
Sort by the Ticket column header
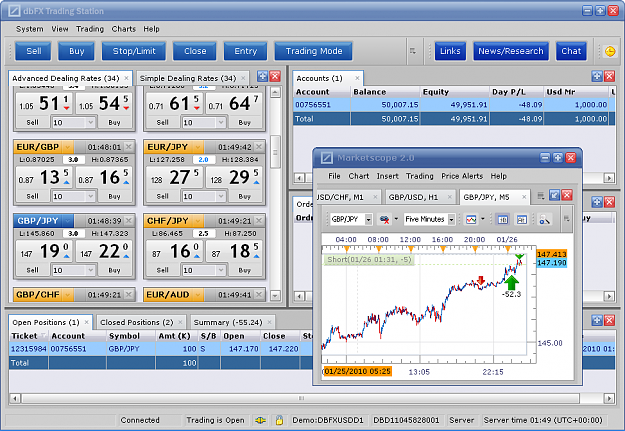click(28, 336)
